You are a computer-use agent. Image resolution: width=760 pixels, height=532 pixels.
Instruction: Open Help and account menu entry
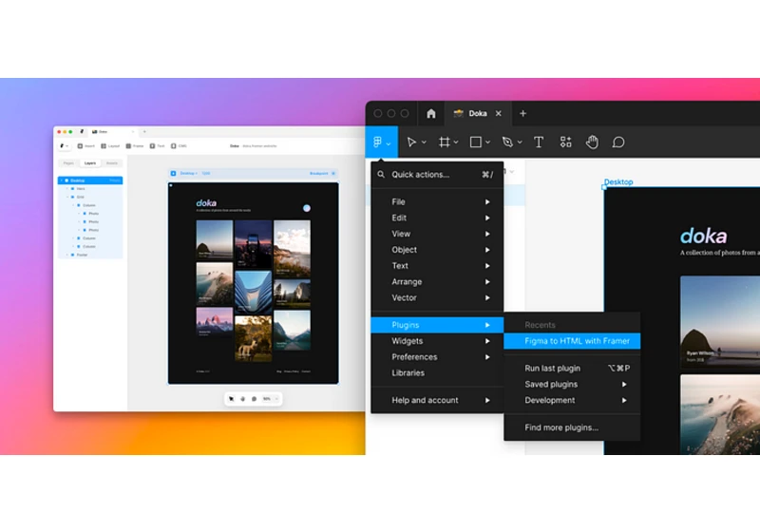coord(437,400)
